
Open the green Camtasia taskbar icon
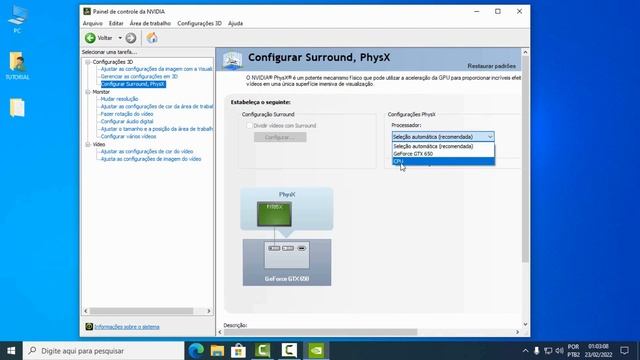coord(262,351)
